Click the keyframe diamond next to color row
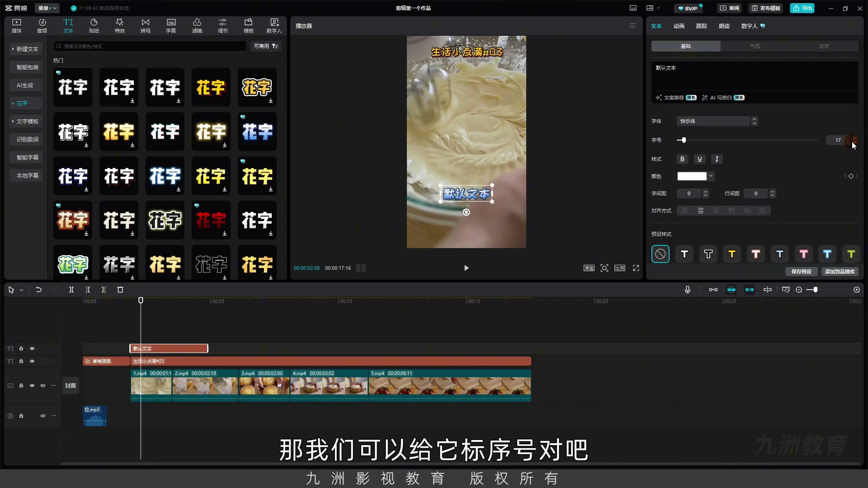 coord(851,176)
